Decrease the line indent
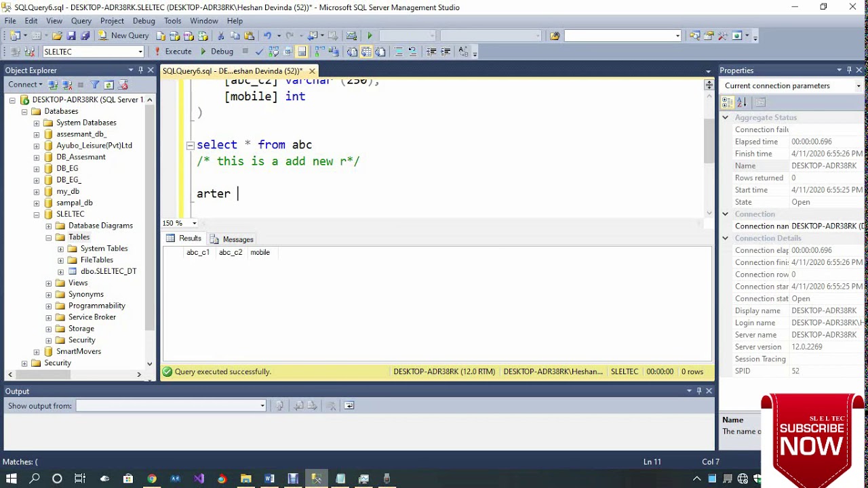 431,52
